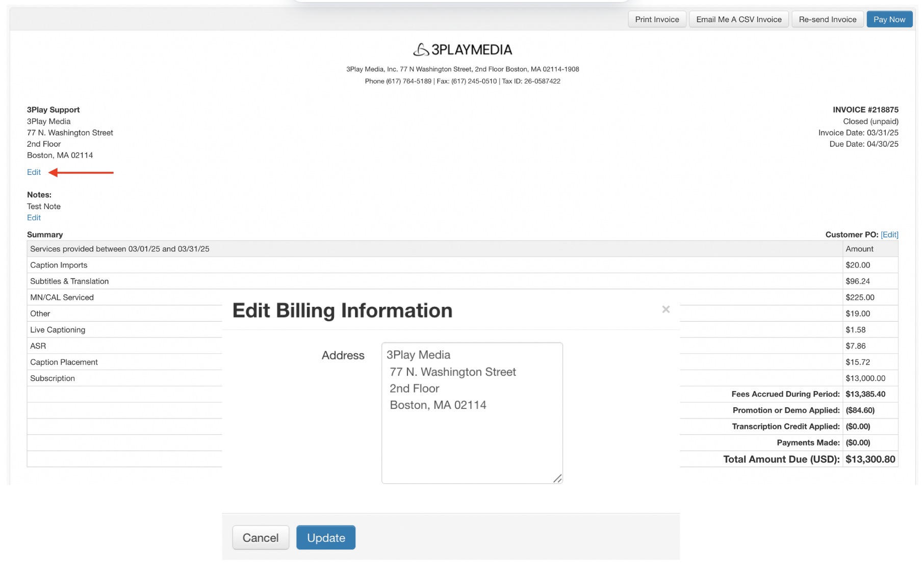Image resolution: width=924 pixels, height=574 pixels.
Task: Click the INVOICE #218875 heading
Action: click(865, 110)
